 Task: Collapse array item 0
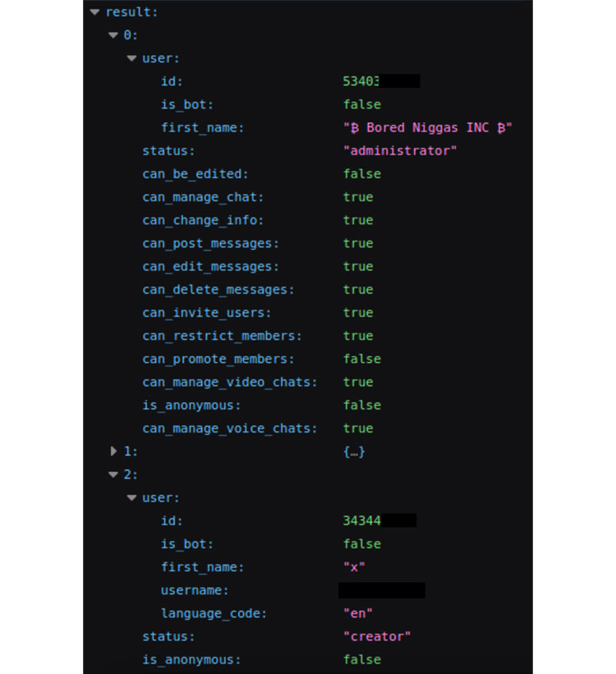pos(113,35)
